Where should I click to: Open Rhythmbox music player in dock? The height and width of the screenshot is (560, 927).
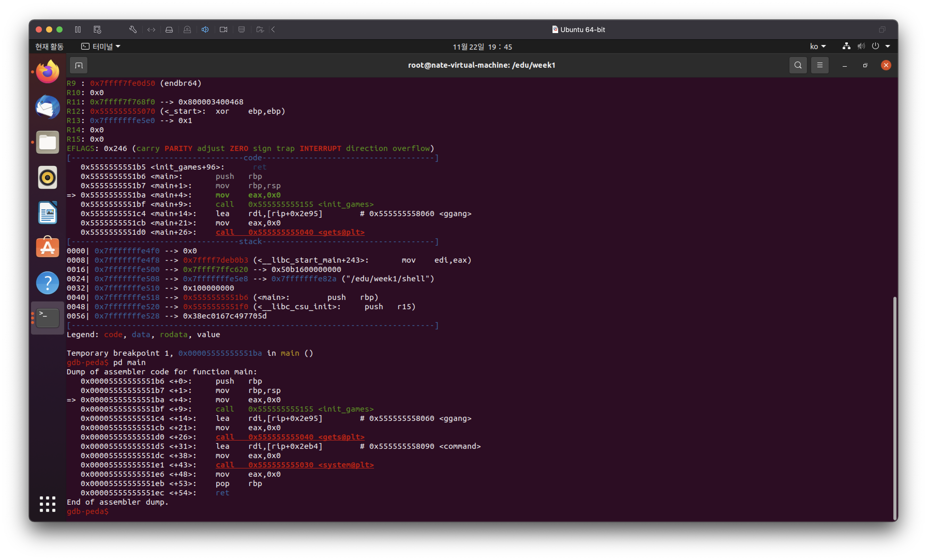tap(47, 177)
